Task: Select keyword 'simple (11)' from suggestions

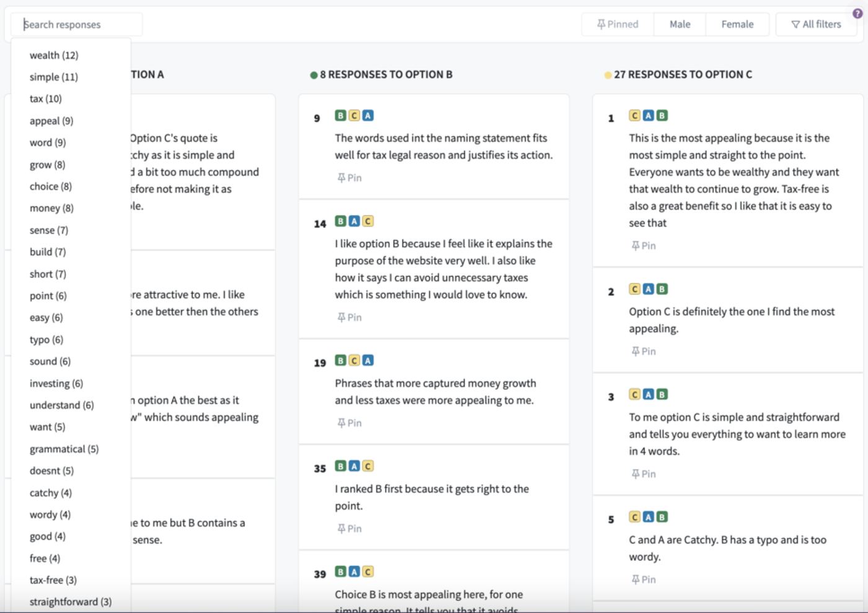Action: 54,77
